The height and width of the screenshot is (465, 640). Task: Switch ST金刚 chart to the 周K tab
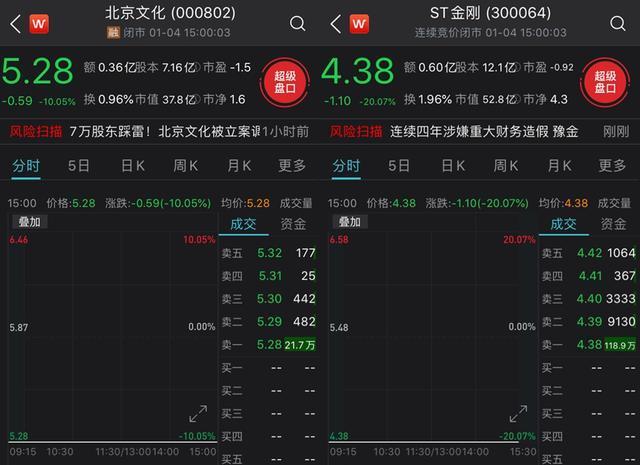pyautogui.click(x=506, y=166)
